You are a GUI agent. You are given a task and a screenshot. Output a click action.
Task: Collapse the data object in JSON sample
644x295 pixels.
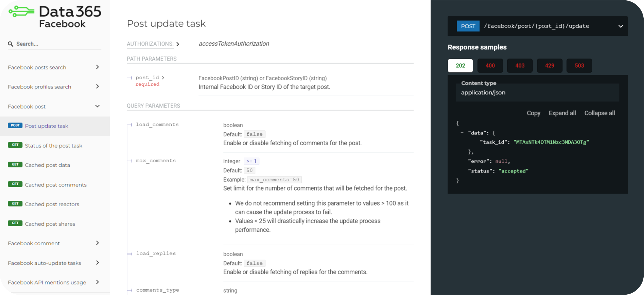click(x=462, y=133)
